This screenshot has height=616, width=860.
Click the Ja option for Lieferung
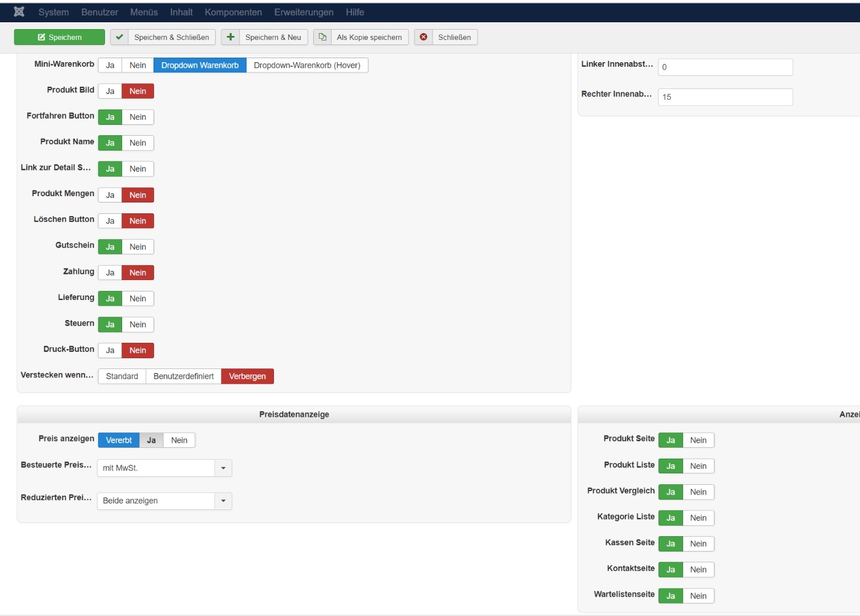110,298
